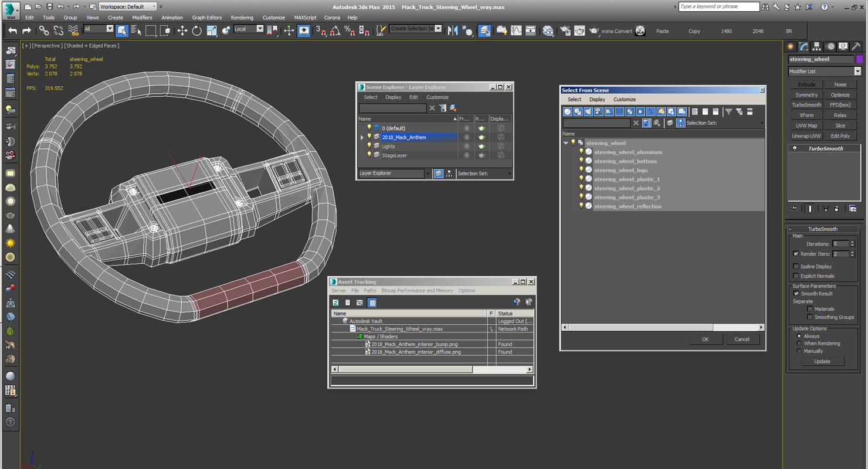Open the Utilities panel hammer icon
Screen dimensions: 868x469
point(856,46)
